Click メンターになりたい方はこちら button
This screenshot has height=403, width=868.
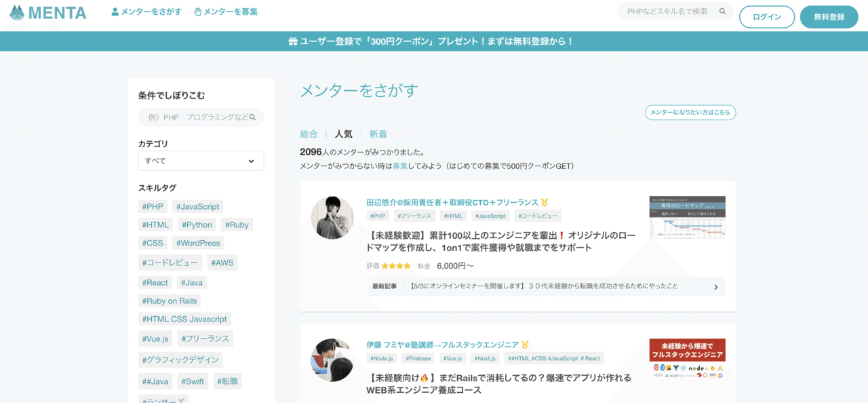pyautogui.click(x=690, y=113)
